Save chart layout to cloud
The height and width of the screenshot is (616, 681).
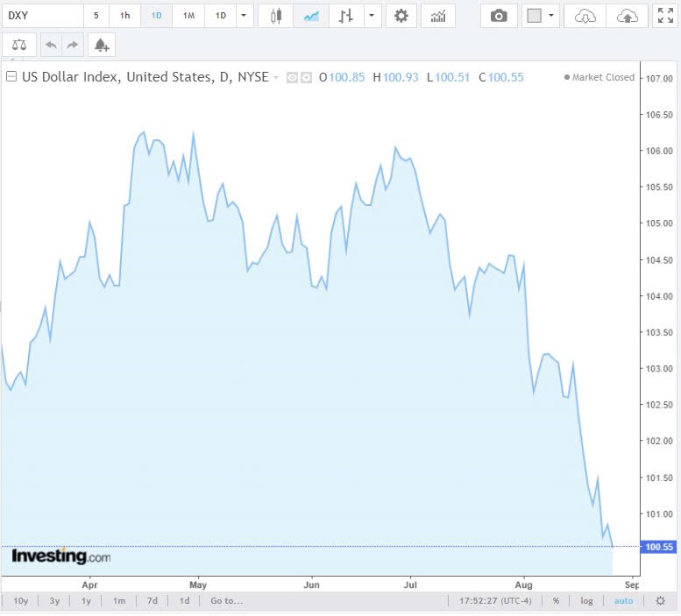(x=628, y=16)
